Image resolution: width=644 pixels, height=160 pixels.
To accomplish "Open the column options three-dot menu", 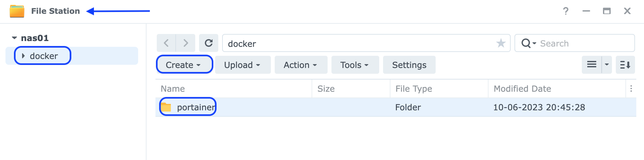I will [631, 88].
